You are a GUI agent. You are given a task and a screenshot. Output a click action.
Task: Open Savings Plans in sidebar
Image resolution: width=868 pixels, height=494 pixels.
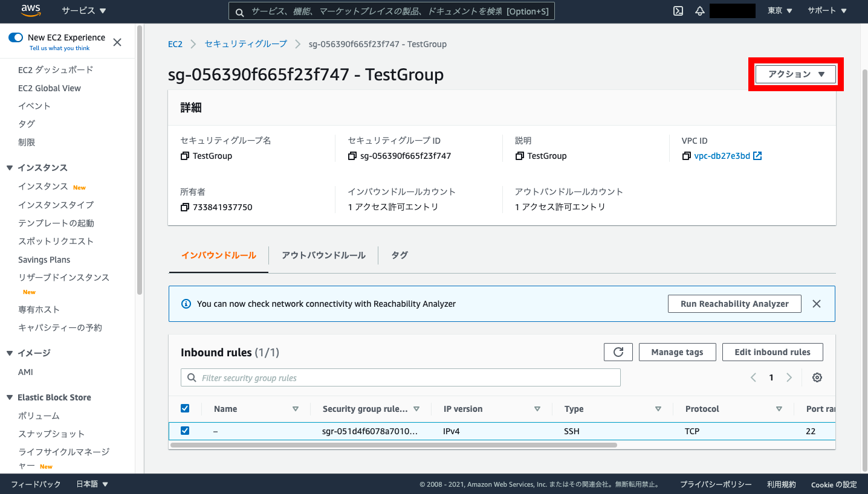[x=44, y=260]
